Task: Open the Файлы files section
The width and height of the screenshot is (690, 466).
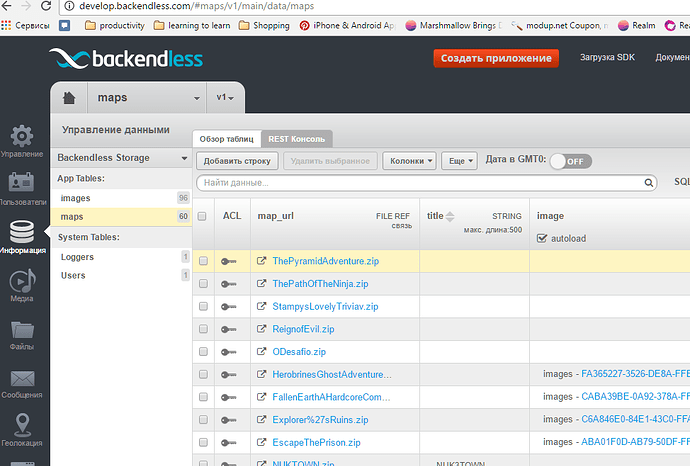Action: point(22,334)
